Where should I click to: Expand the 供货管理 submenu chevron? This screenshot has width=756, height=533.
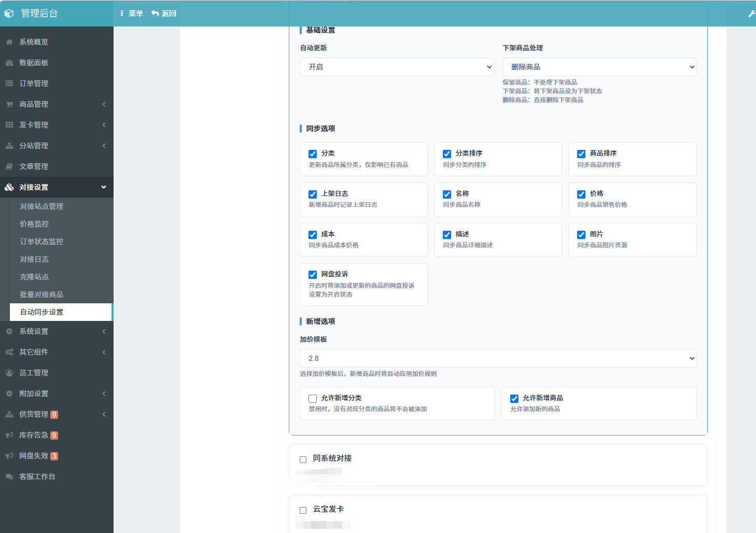[x=104, y=414]
